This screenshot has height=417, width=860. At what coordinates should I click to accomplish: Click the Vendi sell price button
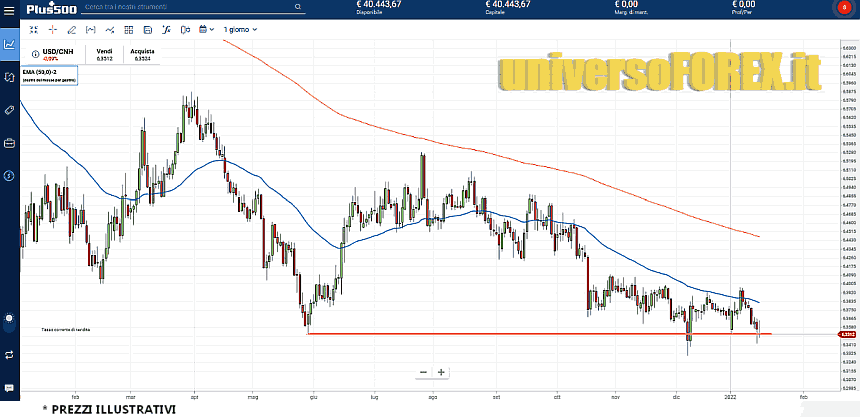click(x=104, y=54)
